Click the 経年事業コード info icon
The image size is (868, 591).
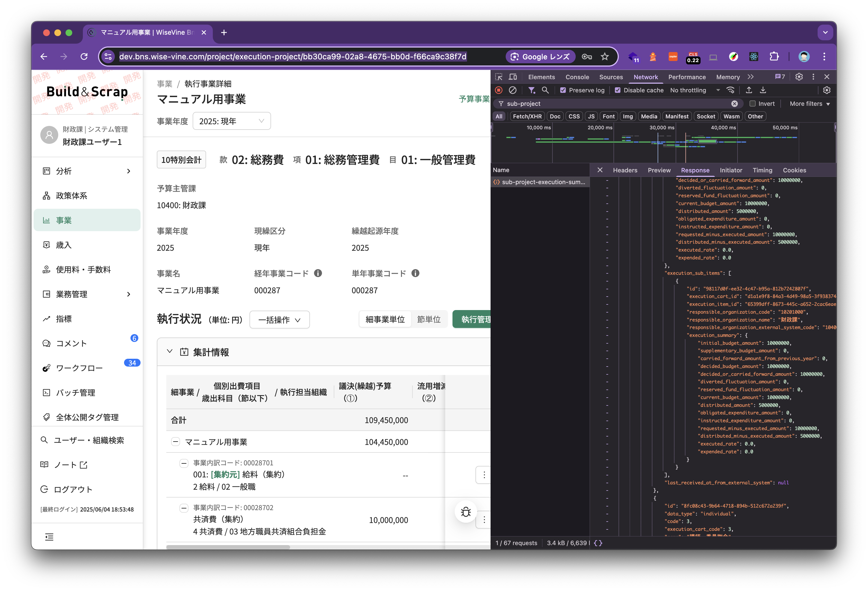(x=318, y=273)
